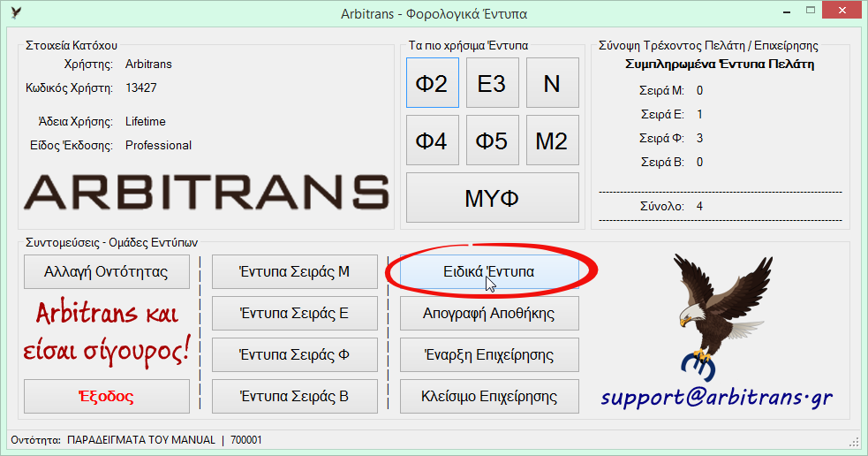
Task: Open Απογραφή Αποθήκης
Action: (x=489, y=313)
